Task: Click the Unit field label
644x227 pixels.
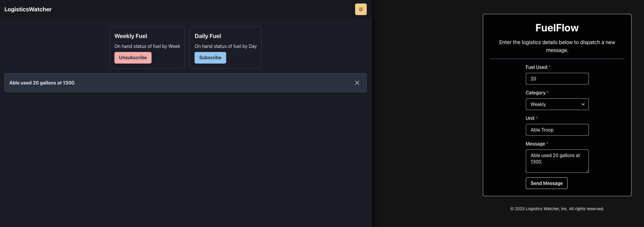Action: coord(530,118)
